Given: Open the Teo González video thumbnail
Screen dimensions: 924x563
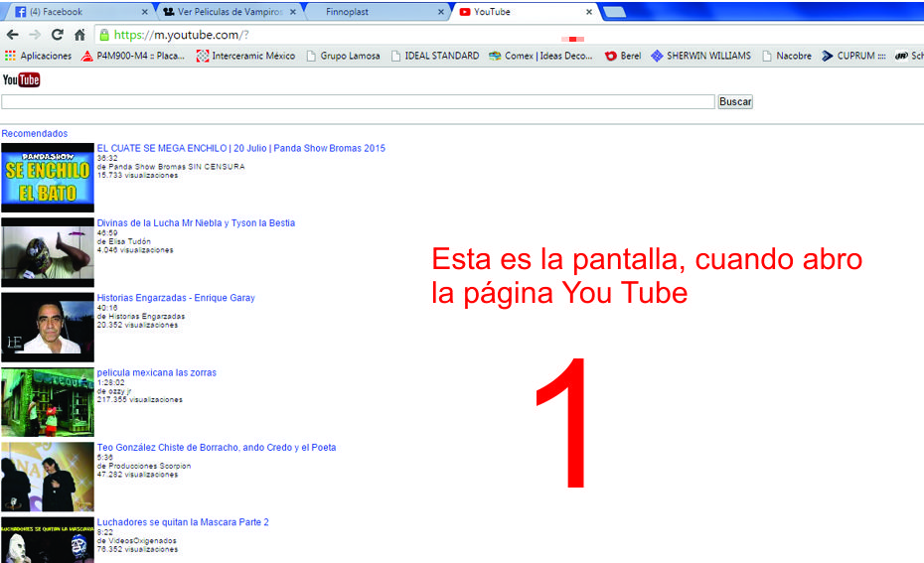Looking at the screenshot, I should tap(48, 477).
